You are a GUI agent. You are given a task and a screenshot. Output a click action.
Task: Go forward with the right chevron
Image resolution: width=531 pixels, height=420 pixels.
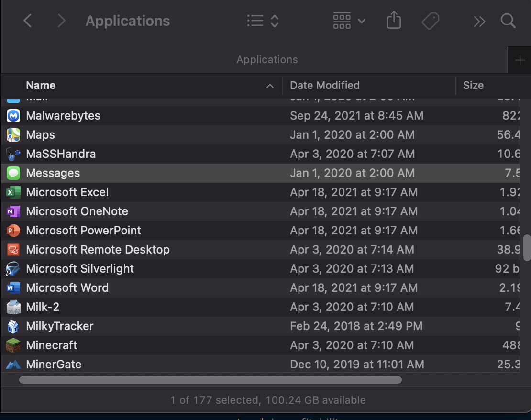[61, 21]
